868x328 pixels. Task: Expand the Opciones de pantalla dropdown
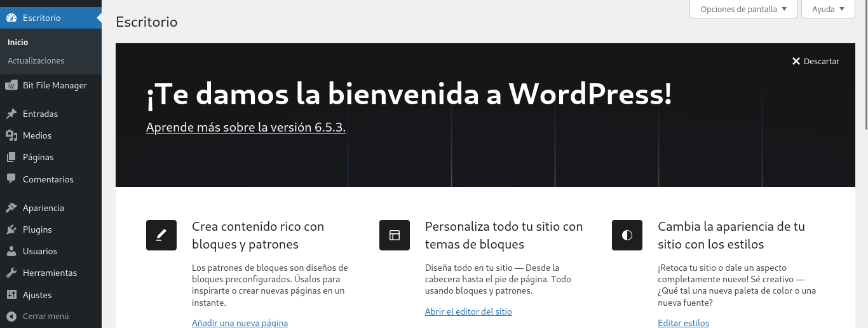click(743, 9)
